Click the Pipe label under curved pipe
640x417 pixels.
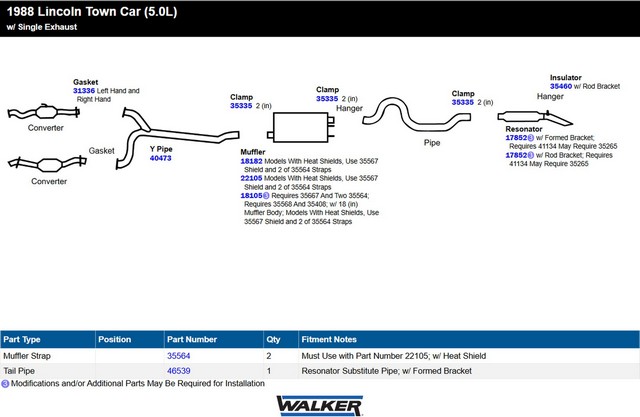pyautogui.click(x=432, y=142)
